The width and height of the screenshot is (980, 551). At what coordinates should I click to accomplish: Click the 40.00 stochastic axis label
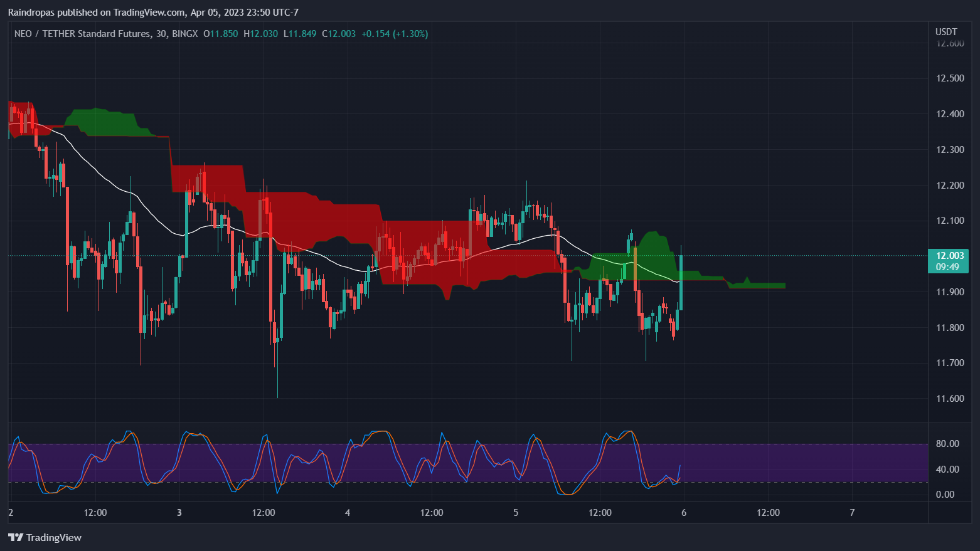[947, 470]
